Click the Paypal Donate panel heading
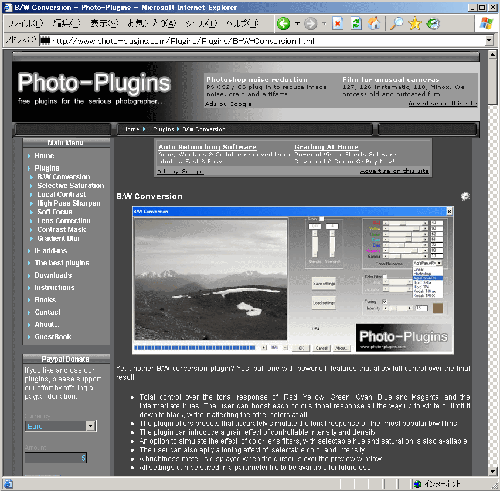500x491 pixels. pyautogui.click(x=66, y=359)
